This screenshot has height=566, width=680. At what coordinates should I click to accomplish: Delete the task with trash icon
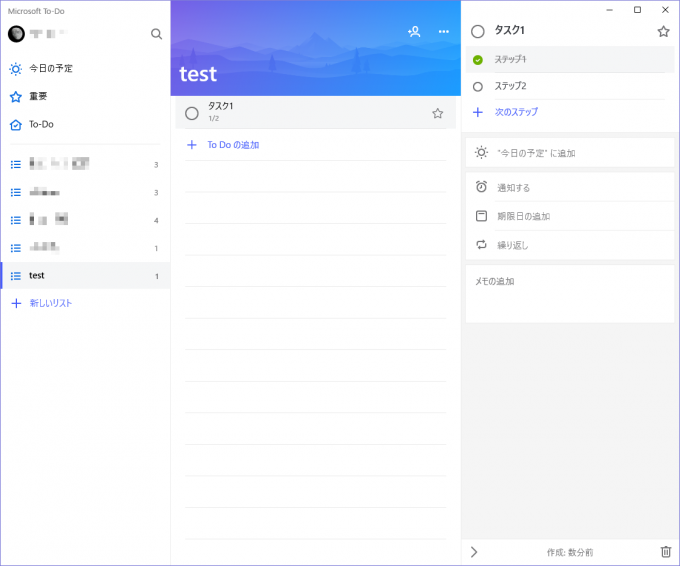pos(666,552)
